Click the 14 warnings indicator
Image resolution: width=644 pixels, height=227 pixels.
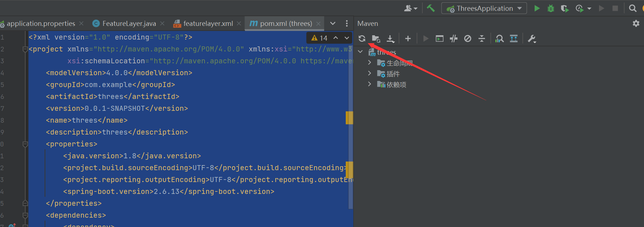pyautogui.click(x=319, y=38)
